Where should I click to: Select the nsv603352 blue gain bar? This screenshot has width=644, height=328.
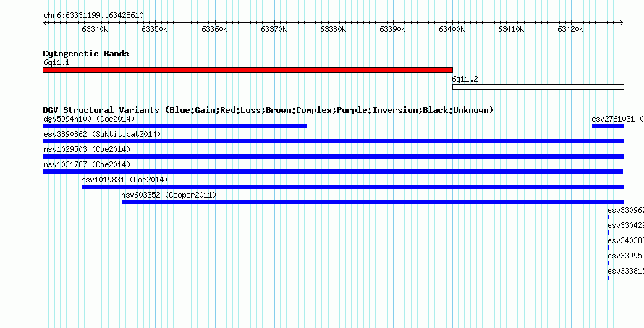coord(373,202)
